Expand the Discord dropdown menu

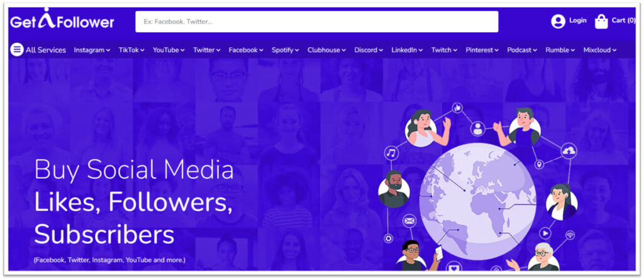click(369, 50)
